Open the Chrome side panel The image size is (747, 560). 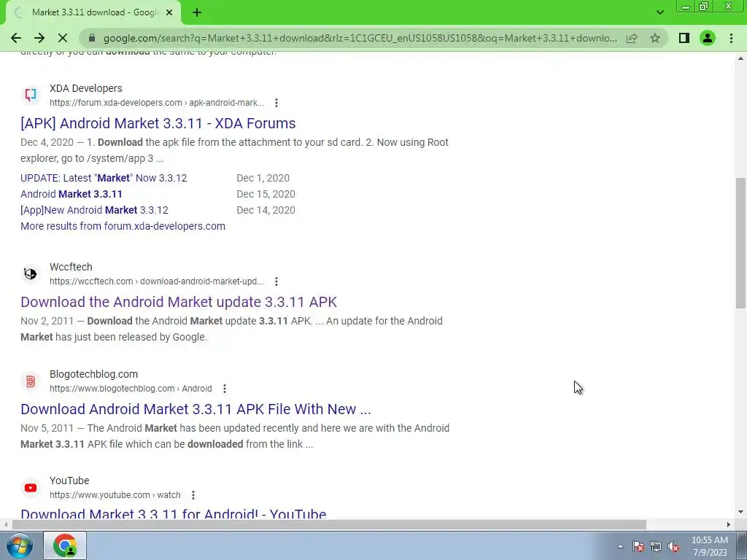click(x=684, y=38)
